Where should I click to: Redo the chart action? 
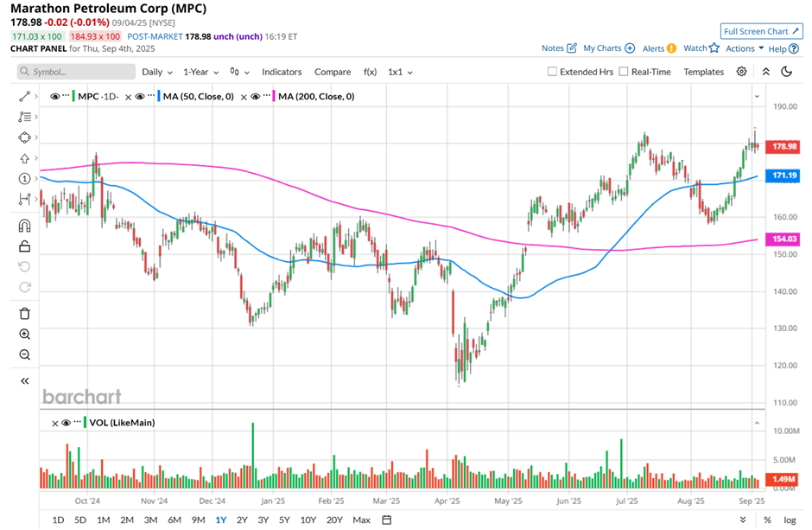[x=24, y=288]
